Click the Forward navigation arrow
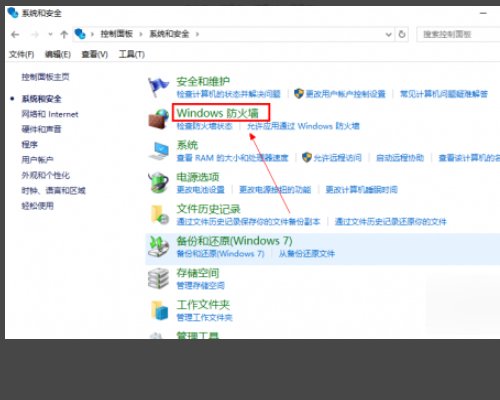 [35, 34]
